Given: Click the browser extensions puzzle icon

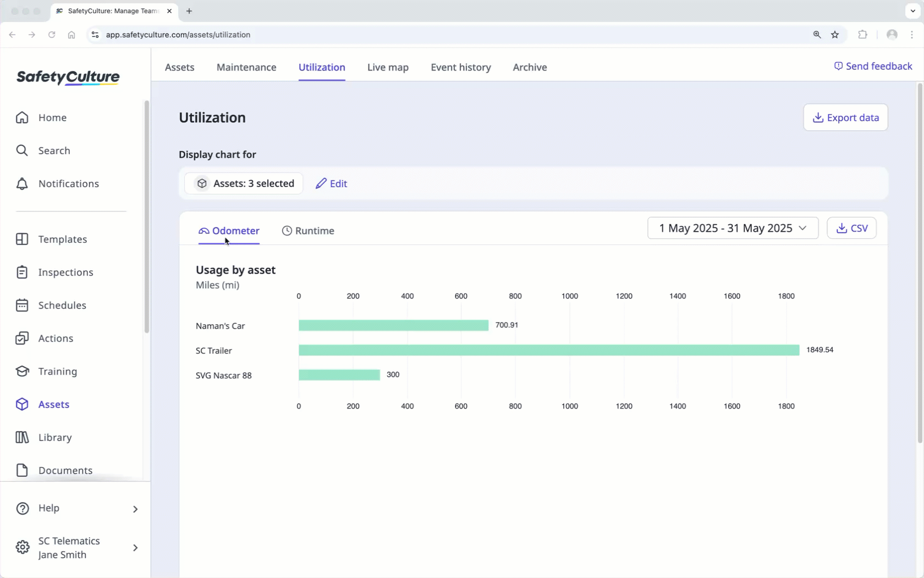Looking at the screenshot, I should coord(862,35).
